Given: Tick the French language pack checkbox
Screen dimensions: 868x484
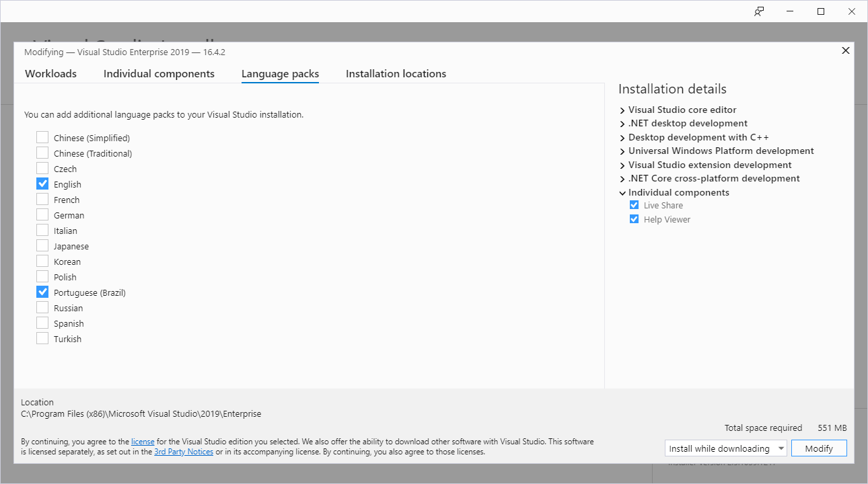Looking at the screenshot, I should (x=42, y=199).
